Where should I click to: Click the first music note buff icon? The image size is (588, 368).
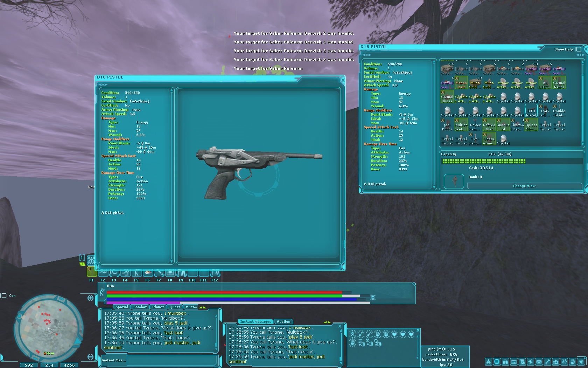coord(361,334)
